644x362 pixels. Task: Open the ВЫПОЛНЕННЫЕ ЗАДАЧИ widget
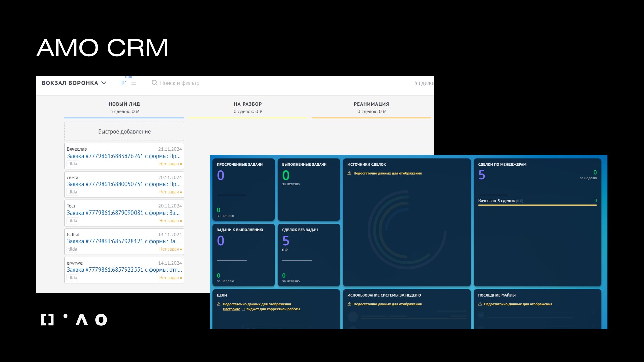point(309,189)
